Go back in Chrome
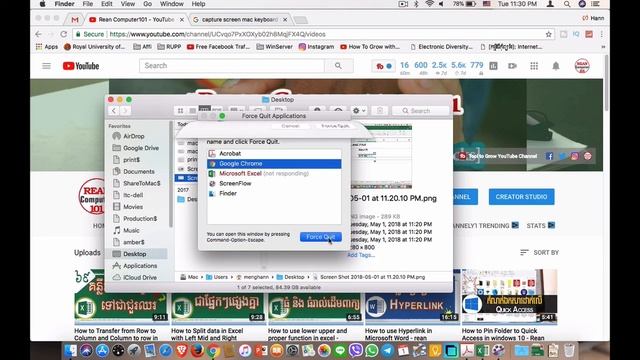Viewport: 640px width, 360px height. click(38, 34)
